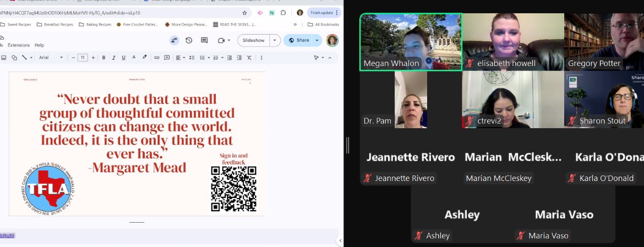Screen dimensions: 644x247
Task: Expand the numbered list options arrow
Action: pos(222,58)
